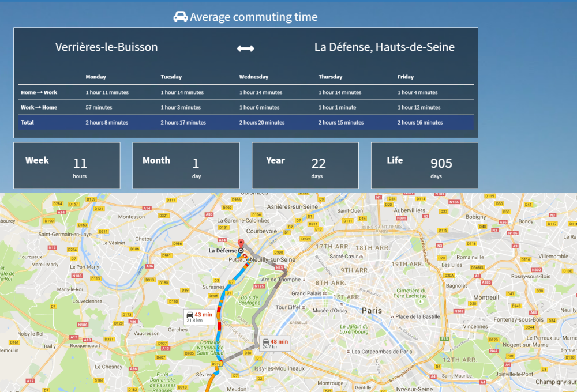Click the Total row label
577x392 pixels.
coord(27,122)
